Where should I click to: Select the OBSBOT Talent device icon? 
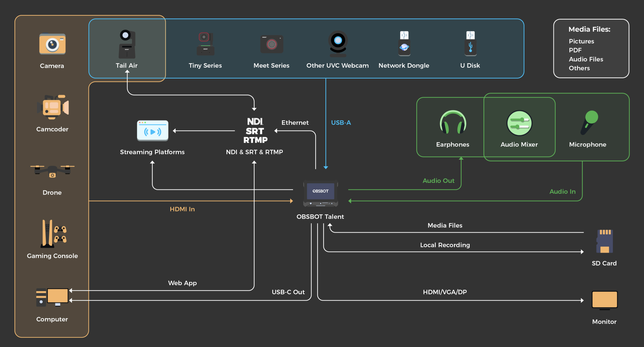[320, 193]
